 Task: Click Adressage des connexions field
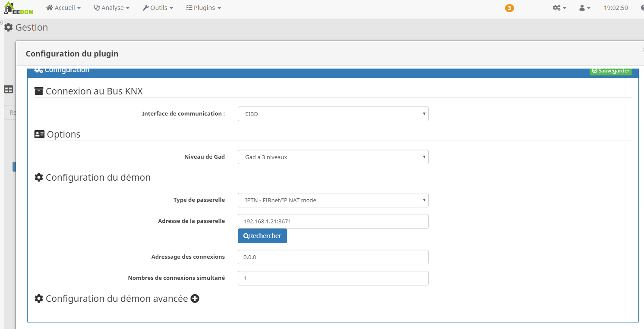pos(333,257)
